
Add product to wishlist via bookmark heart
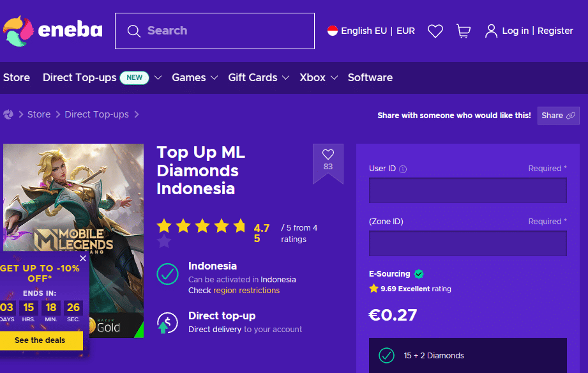328,160
